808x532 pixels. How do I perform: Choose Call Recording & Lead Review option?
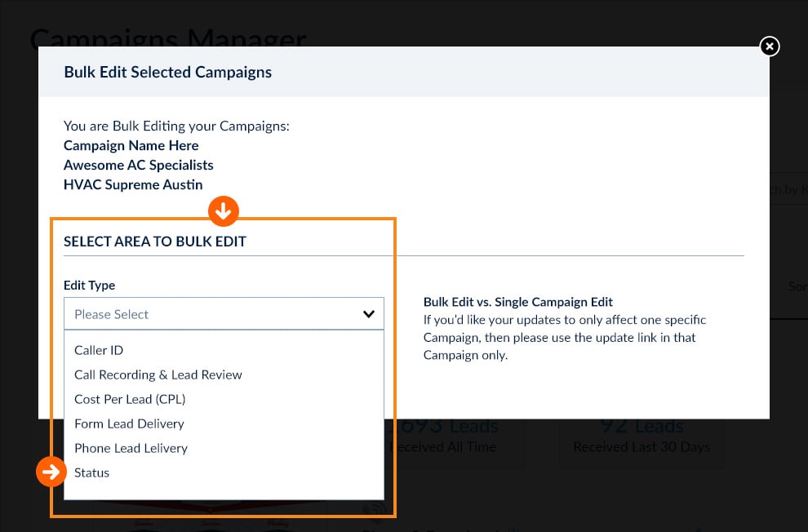click(x=158, y=374)
